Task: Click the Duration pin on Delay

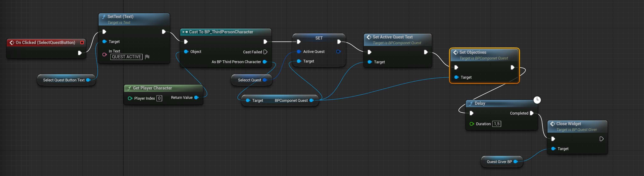Action: (472, 124)
